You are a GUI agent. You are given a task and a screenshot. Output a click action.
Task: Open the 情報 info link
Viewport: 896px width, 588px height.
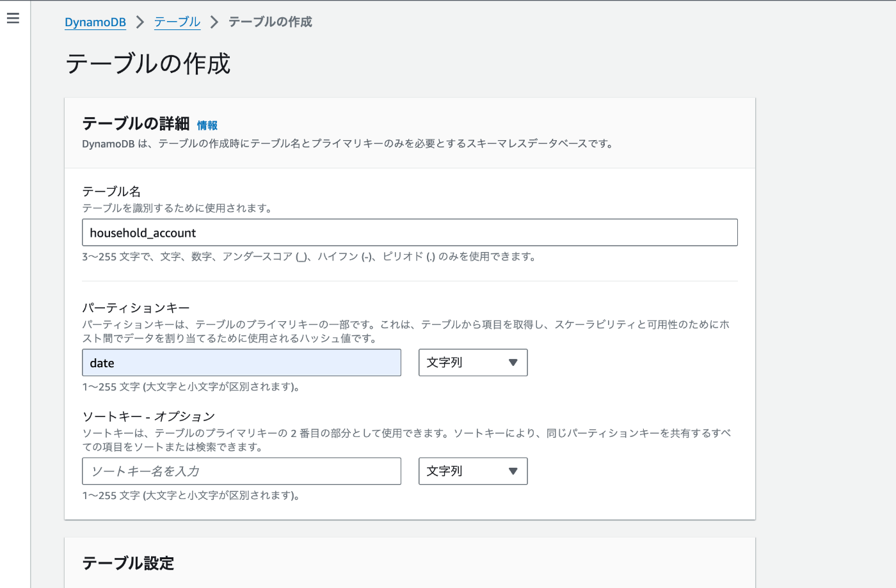point(207,125)
